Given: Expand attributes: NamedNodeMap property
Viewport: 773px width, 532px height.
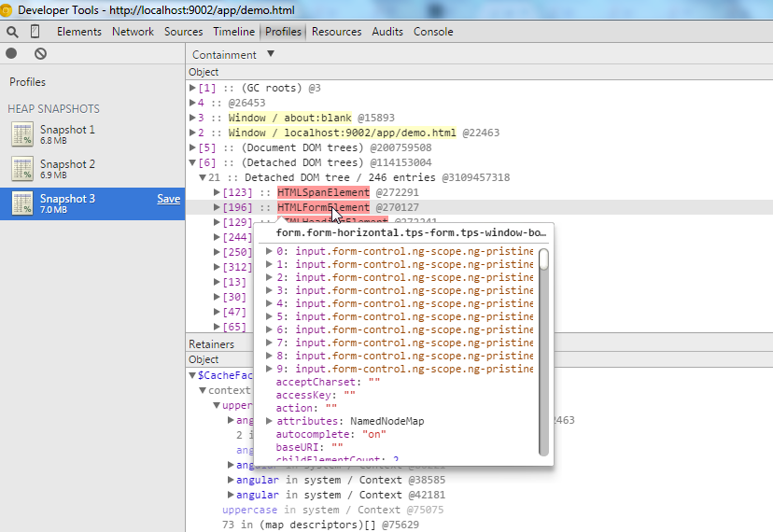Looking at the screenshot, I should [x=269, y=421].
